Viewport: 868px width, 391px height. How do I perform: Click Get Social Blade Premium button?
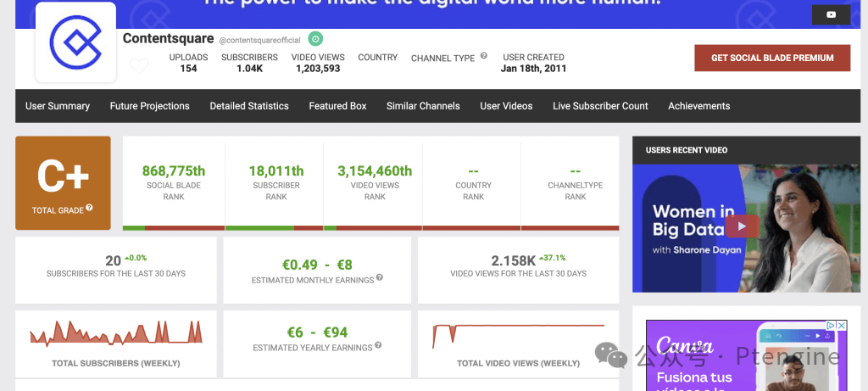(x=772, y=58)
